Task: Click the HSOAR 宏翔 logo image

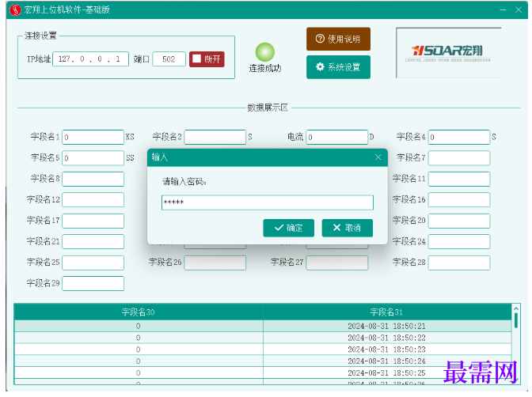Action: tap(448, 53)
